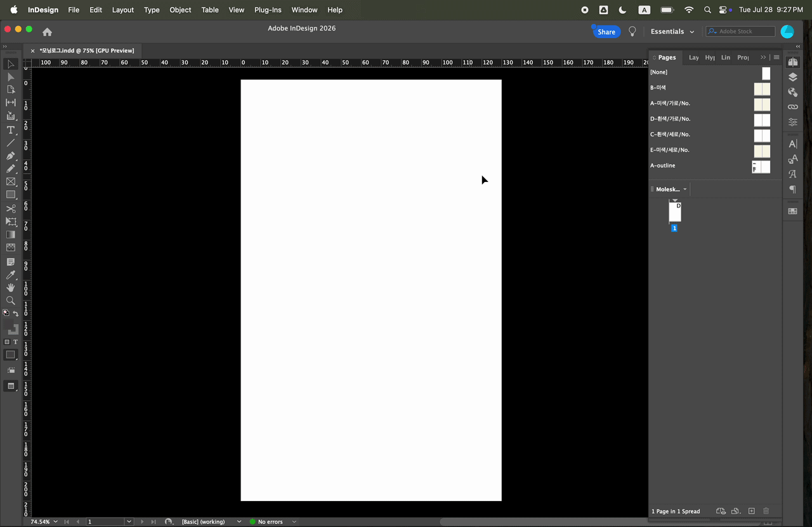Click the Apply Color swatch button
Viewport: 812px width, 527px height.
pos(11,355)
